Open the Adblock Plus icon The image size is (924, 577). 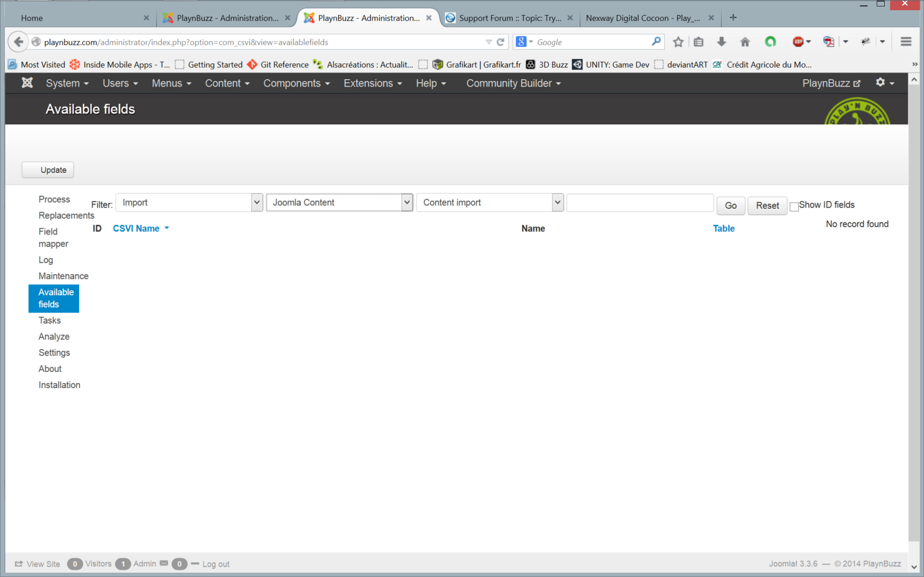click(x=798, y=42)
